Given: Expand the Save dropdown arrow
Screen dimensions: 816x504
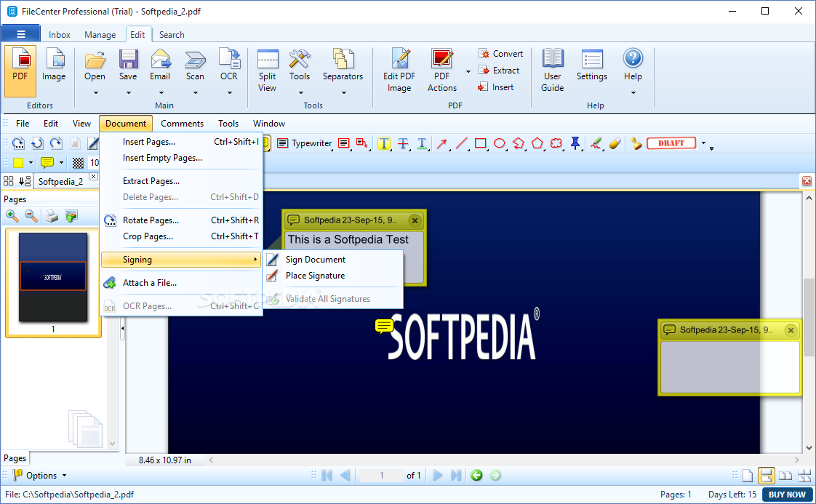Looking at the screenshot, I should [128, 93].
